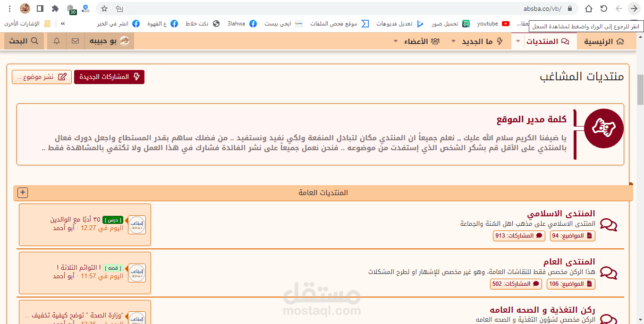Open latest post التوائم الثلاثة
Viewport: 644px width, 324px height.
pos(79,268)
